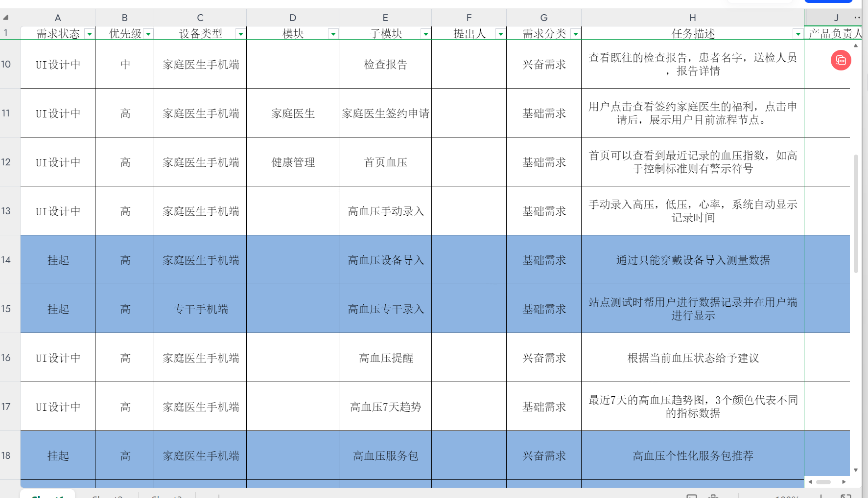
Task: Select the 首页血压 cell
Action: 385,162
